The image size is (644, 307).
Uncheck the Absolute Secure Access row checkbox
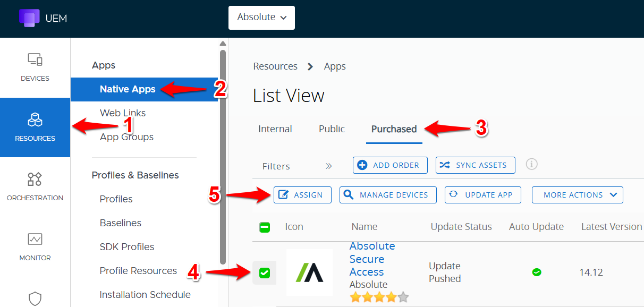pos(265,273)
